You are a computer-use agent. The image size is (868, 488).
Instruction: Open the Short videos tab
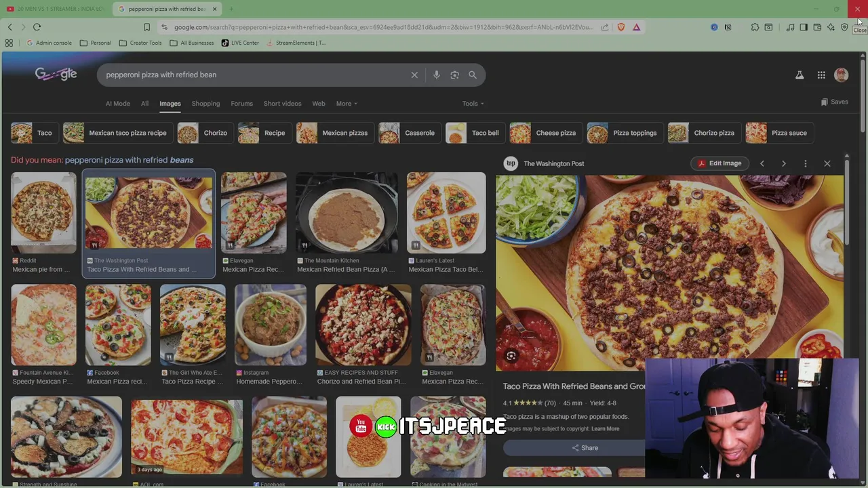click(282, 104)
